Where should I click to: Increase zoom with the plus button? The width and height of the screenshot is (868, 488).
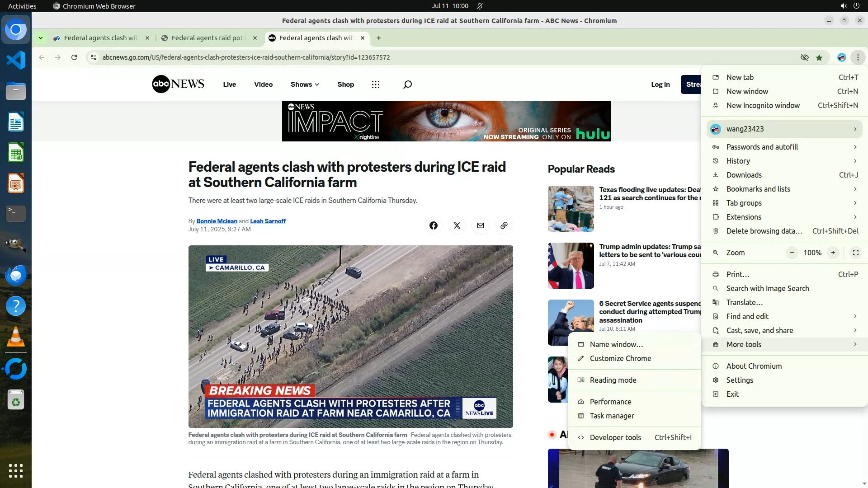click(833, 253)
